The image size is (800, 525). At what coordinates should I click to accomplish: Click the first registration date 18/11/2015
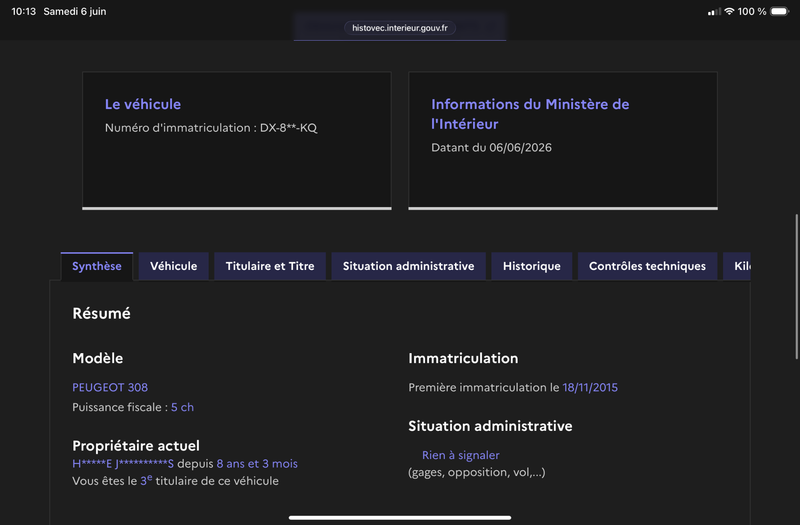pyautogui.click(x=590, y=387)
